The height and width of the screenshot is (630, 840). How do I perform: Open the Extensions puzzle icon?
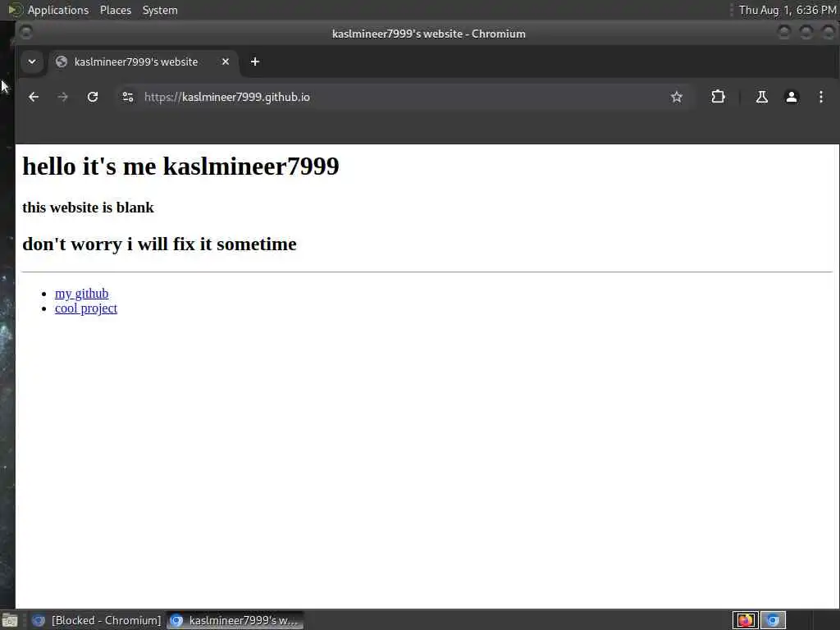click(x=718, y=97)
